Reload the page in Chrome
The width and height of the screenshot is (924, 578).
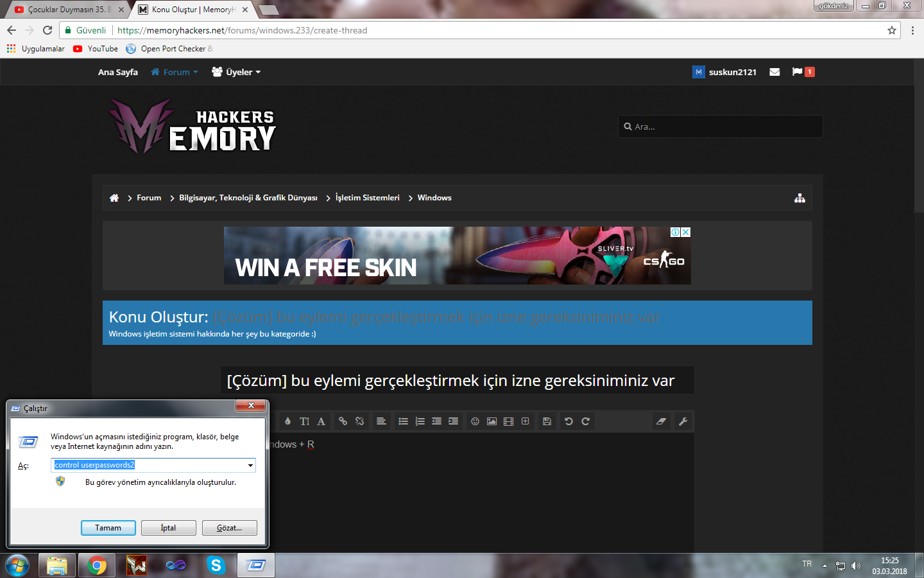pos(47,30)
